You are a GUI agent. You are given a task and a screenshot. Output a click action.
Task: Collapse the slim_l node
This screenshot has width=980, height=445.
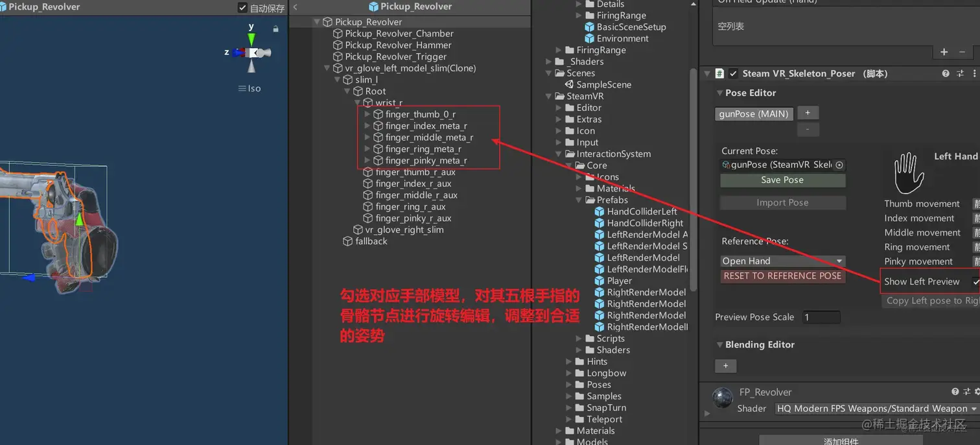click(x=337, y=80)
